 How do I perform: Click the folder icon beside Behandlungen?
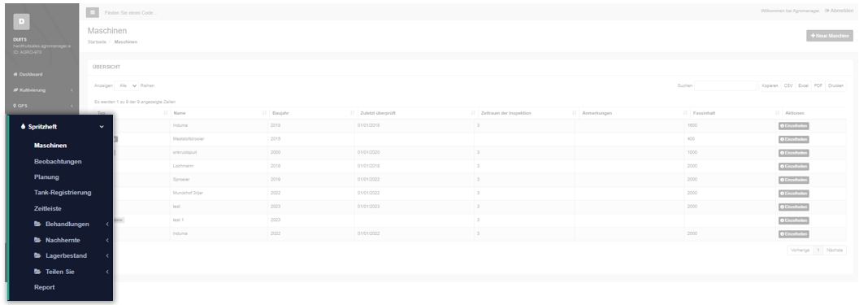pos(37,224)
